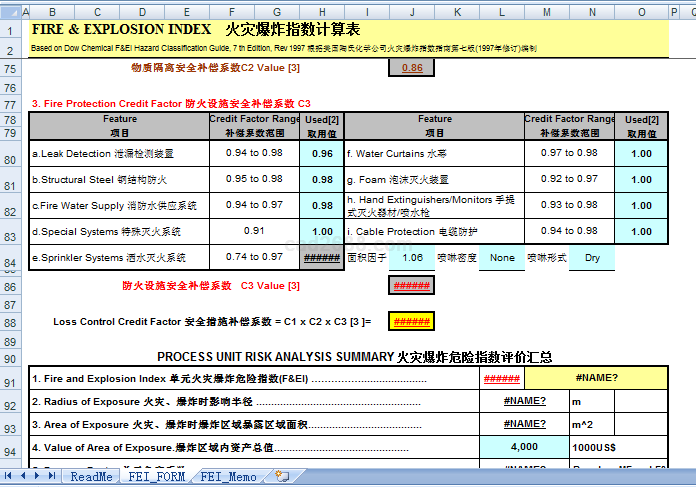Click the previous sheet navigation arrow

22,477
